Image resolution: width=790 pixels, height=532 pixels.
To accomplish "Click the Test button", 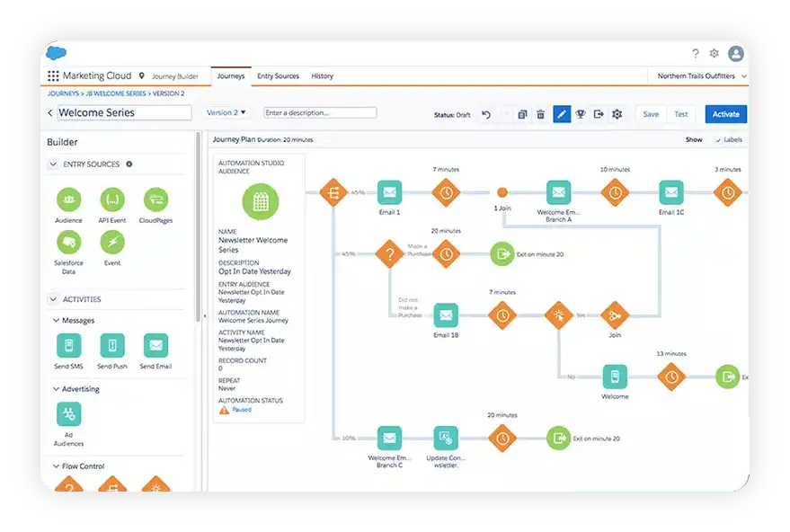I will (681, 114).
